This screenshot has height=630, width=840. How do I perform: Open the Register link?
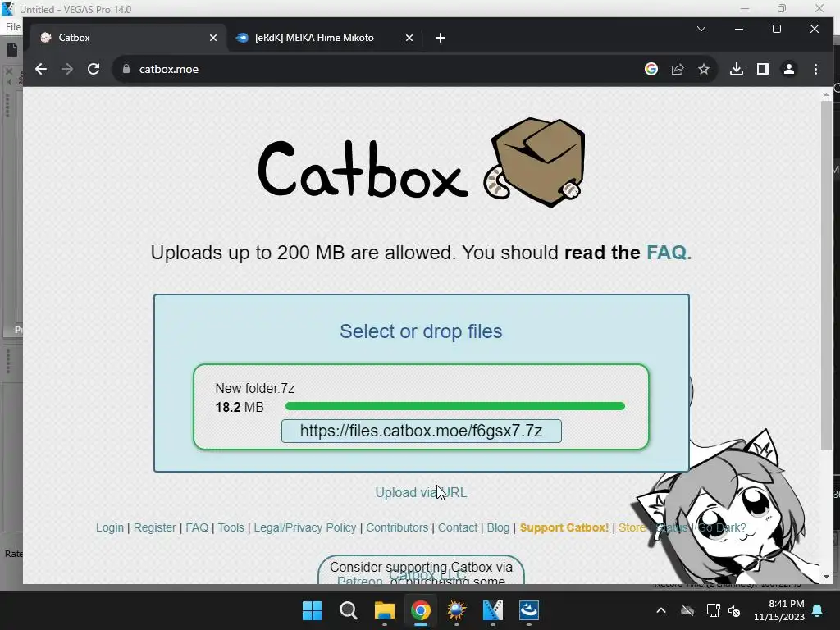click(x=155, y=527)
